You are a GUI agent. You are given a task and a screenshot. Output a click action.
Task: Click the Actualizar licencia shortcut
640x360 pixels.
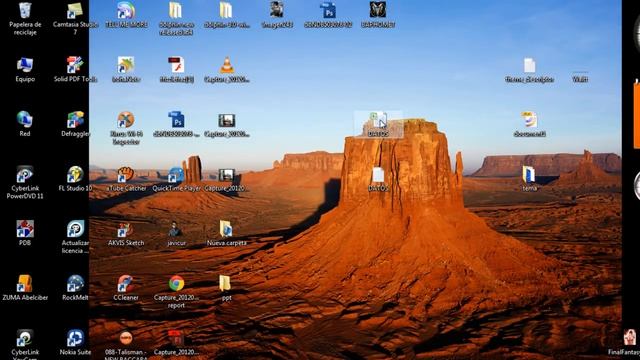click(x=75, y=229)
